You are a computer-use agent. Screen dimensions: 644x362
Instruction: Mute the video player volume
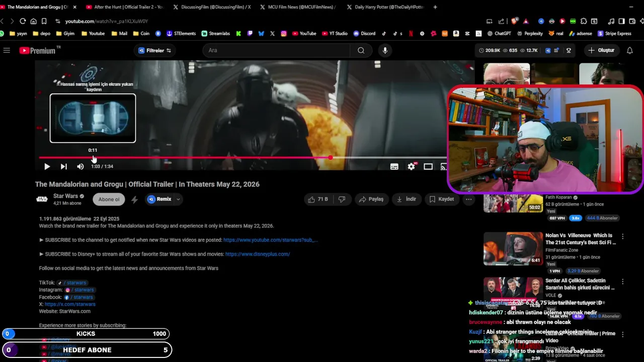click(80, 166)
